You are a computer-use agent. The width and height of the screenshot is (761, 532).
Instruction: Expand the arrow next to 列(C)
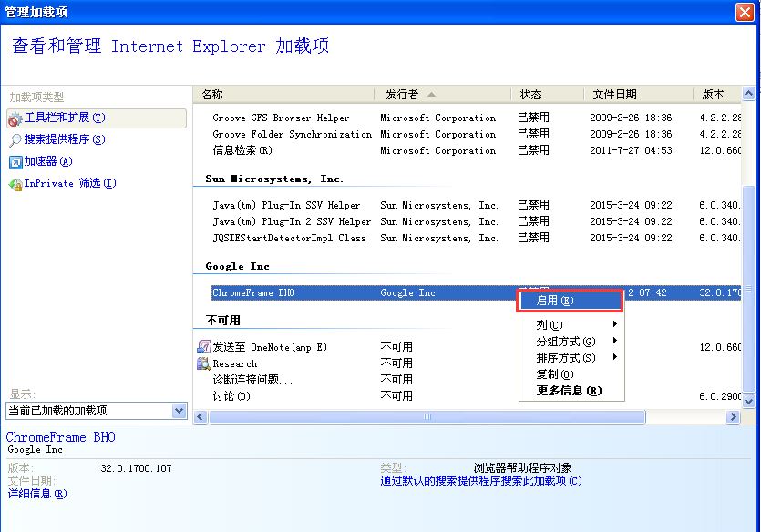(615, 324)
